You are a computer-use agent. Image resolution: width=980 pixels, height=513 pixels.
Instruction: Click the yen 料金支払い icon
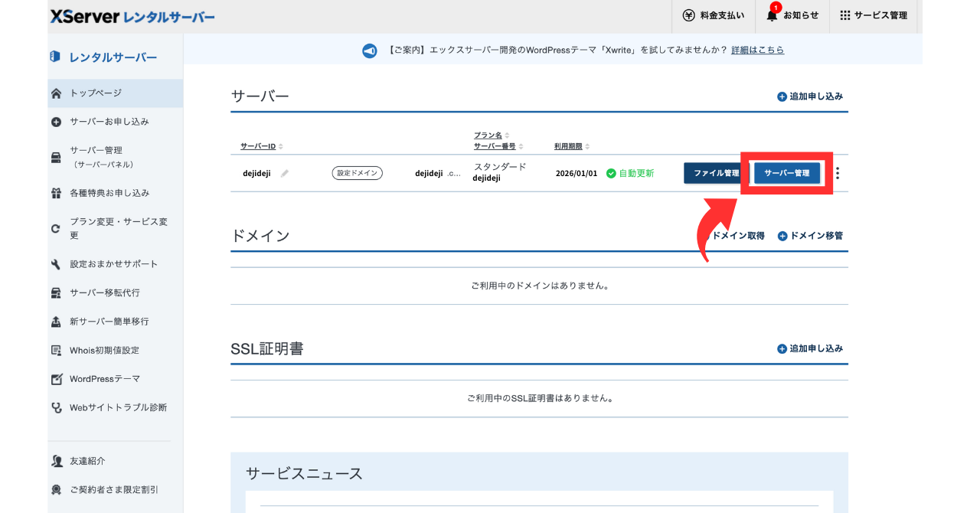(688, 15)
